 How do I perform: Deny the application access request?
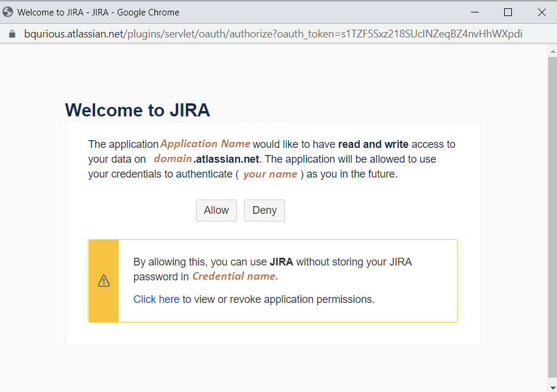coord(264,210)
